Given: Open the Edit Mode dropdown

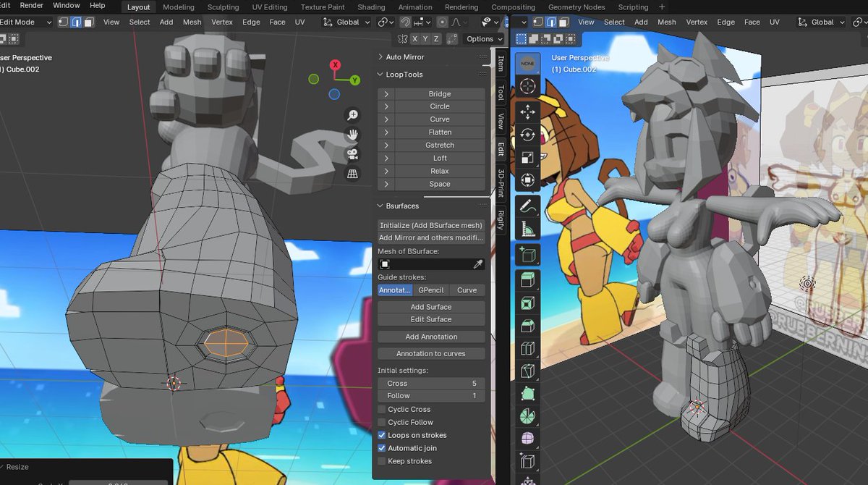Looking at the screenshot, I should tap(26, 22).
